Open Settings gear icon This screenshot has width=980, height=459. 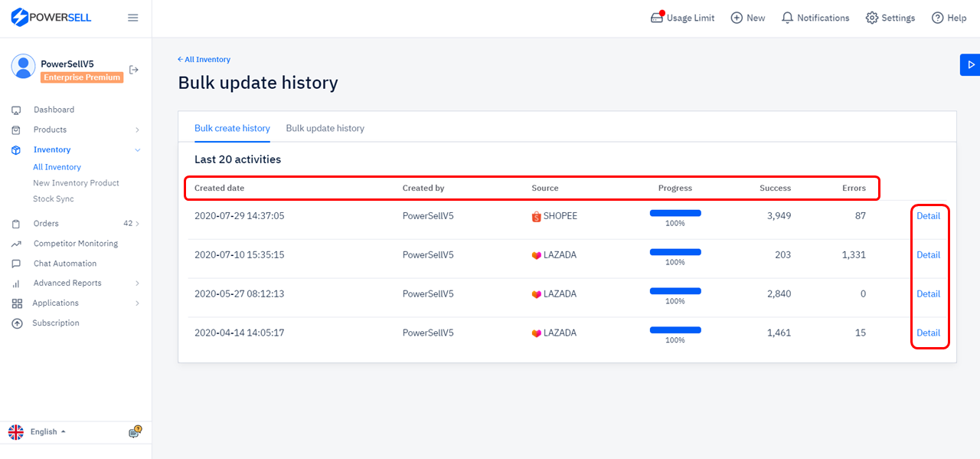[871, 18]
